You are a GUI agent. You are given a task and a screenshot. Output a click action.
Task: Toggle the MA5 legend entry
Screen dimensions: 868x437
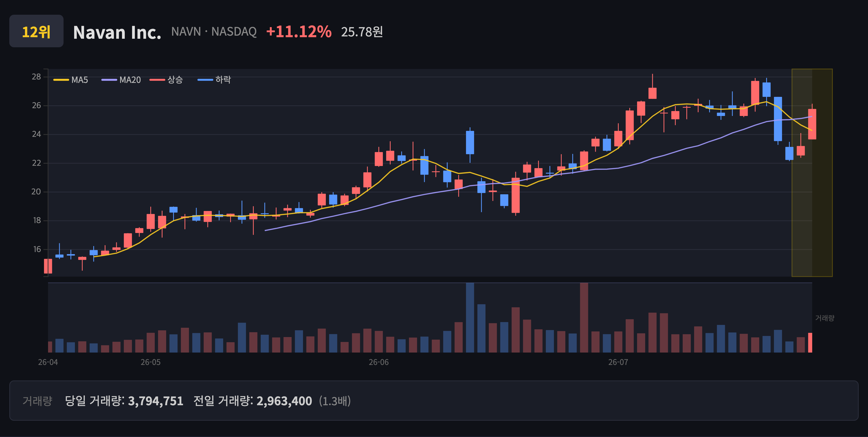point(71,80)
